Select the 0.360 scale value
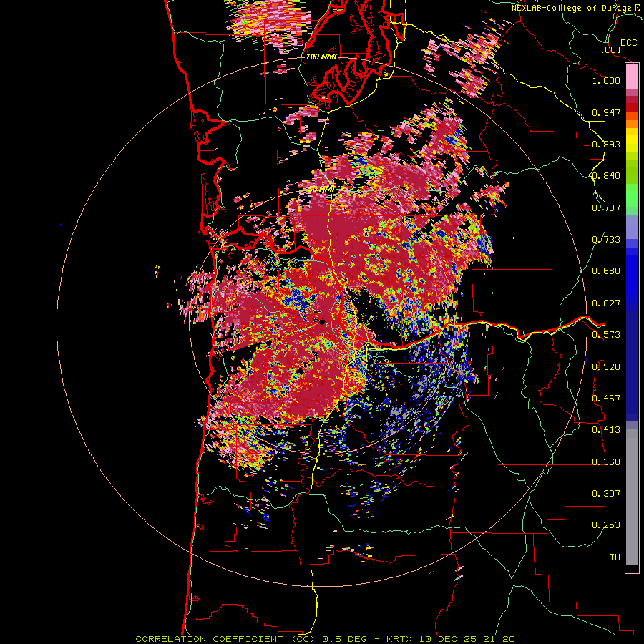This screenshot has width=644, height=644. point(606,462)
